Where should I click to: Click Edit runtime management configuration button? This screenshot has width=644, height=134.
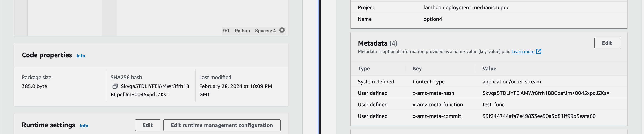pyautogui.click(x=222, y=125)
